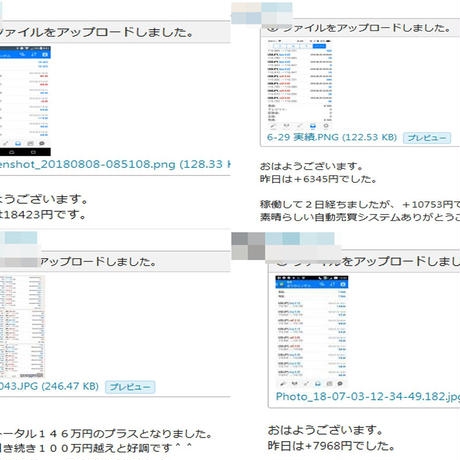Open the 6-29 実績.PNG file link

click(332, 137)
